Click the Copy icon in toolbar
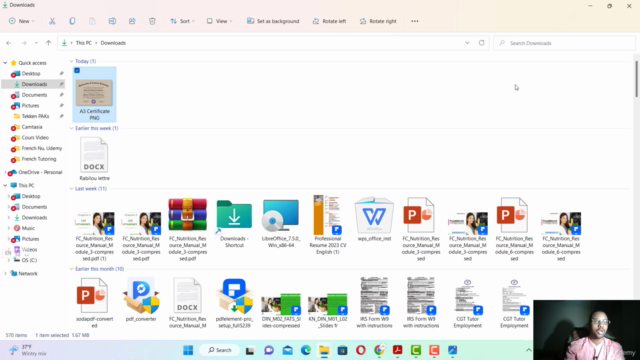This screenshot has width=640, height=360. tap(72, 21)
